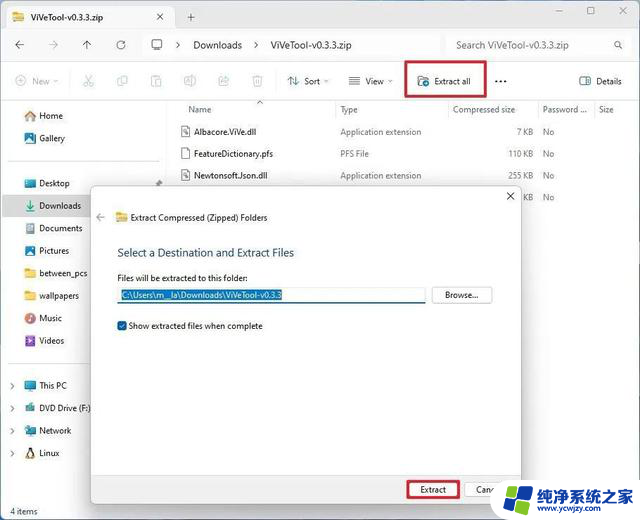640x520 pixels.
Task: Click the Extract all toolbar button
Action: (x=445, y=81)
